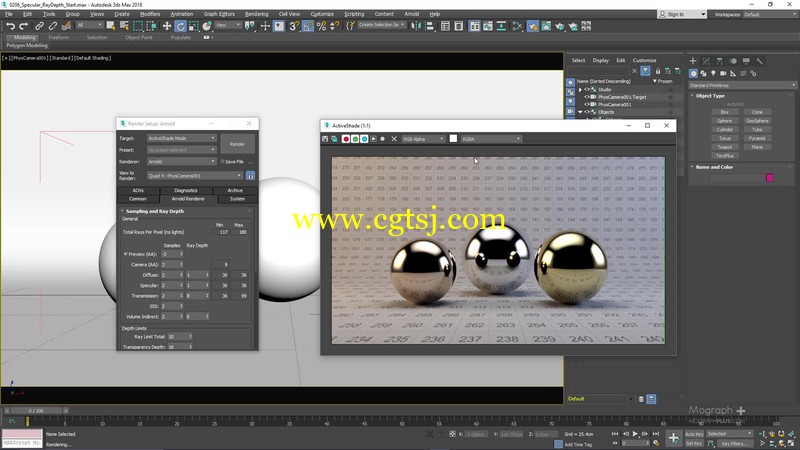
Task: Open the Align tool
Action: click(x=429, y=26)
